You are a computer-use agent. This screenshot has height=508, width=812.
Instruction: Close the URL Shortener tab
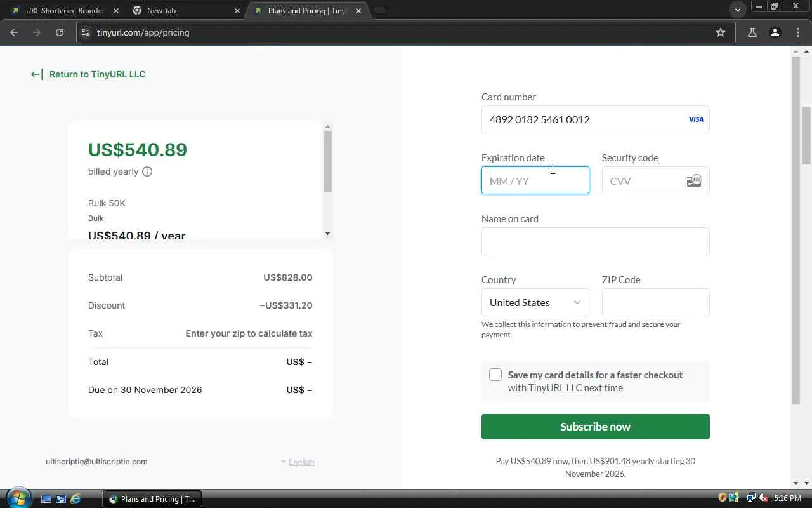116,11
